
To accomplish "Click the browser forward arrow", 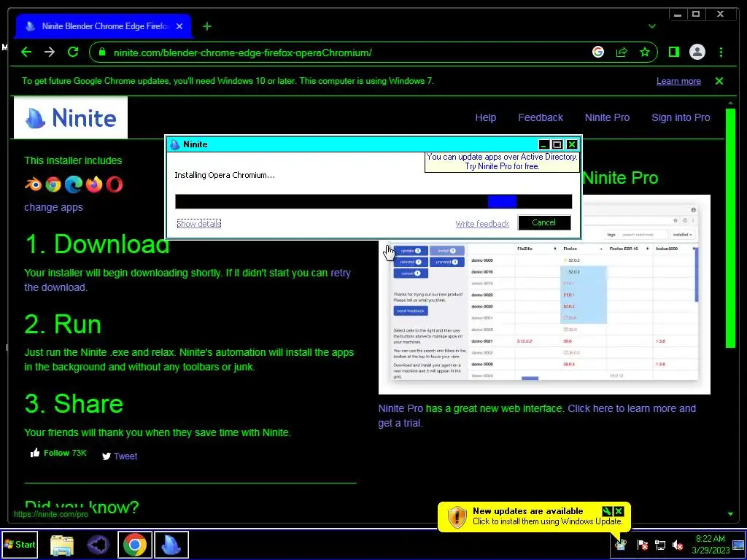I will point(50,52).
